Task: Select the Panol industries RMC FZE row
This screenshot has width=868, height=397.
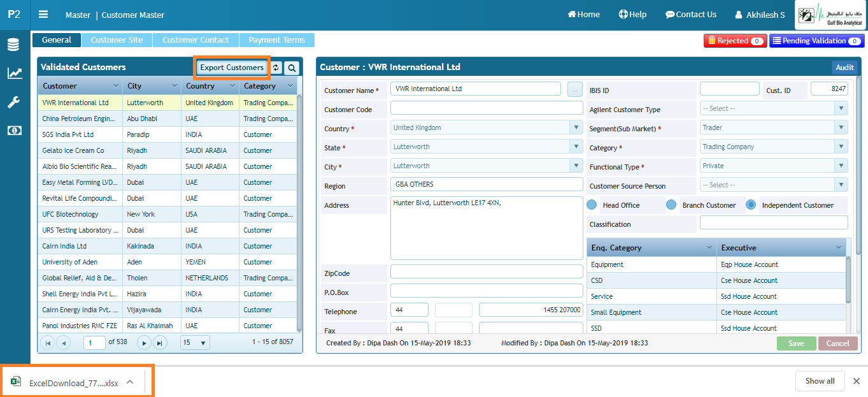Action: [167, 326]
